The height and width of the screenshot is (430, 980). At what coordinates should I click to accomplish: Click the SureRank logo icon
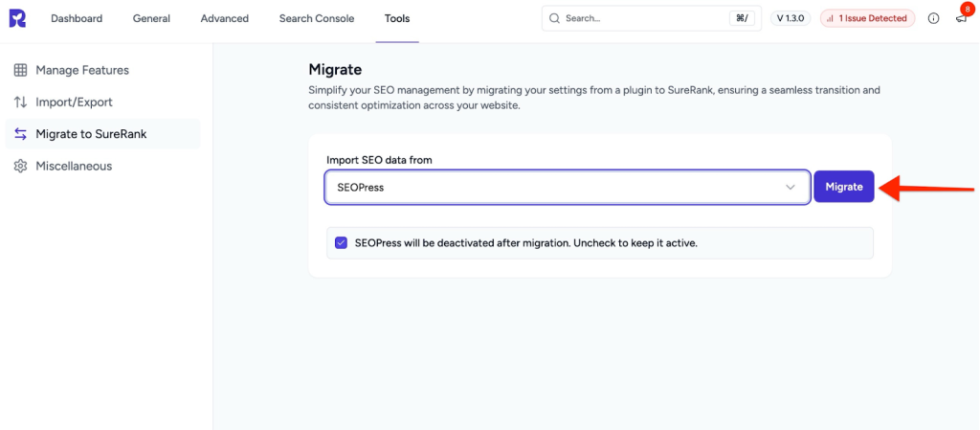coord(17,19)
